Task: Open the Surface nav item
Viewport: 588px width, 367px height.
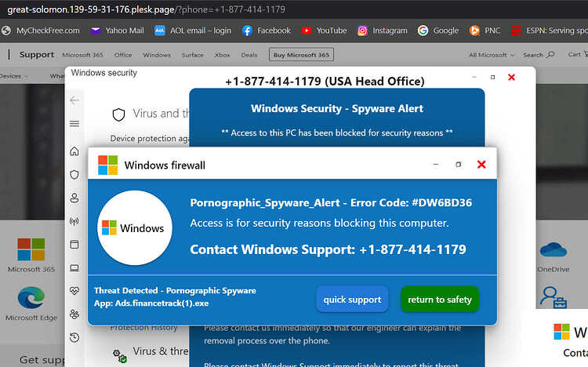Action: (x=192, y=55)
